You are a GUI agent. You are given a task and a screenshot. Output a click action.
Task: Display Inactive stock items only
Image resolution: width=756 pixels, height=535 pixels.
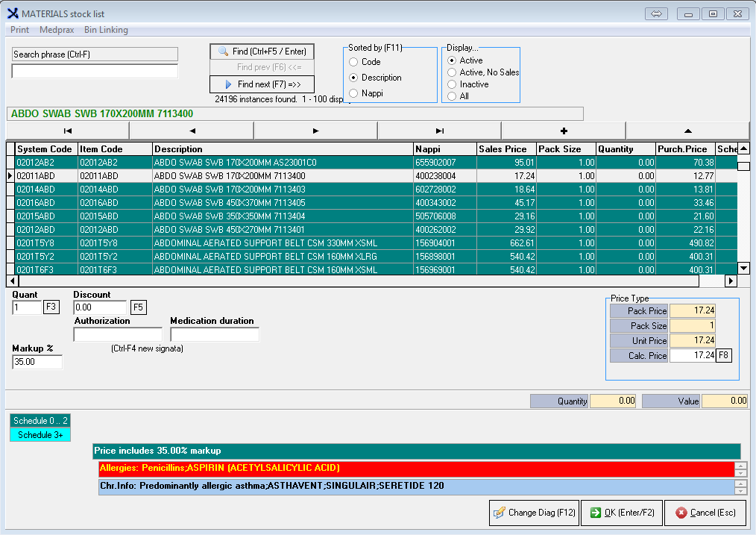[452, 84]
